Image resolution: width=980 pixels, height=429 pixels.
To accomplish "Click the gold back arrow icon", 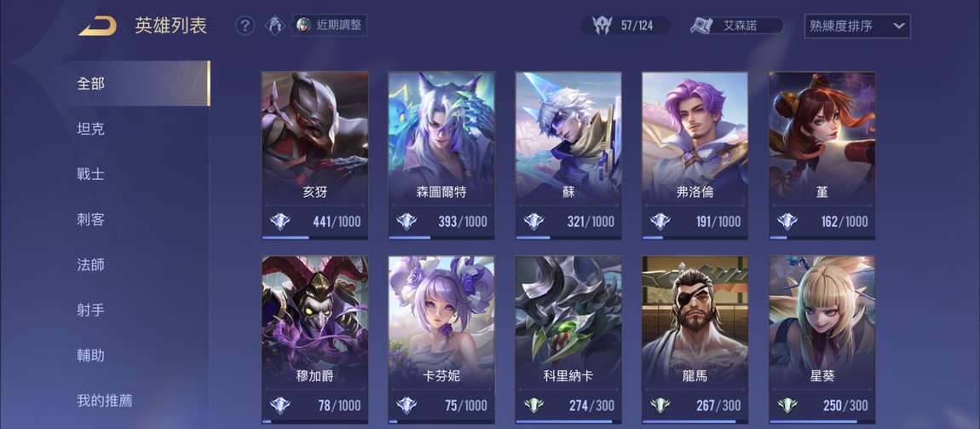I will [97, 26].
